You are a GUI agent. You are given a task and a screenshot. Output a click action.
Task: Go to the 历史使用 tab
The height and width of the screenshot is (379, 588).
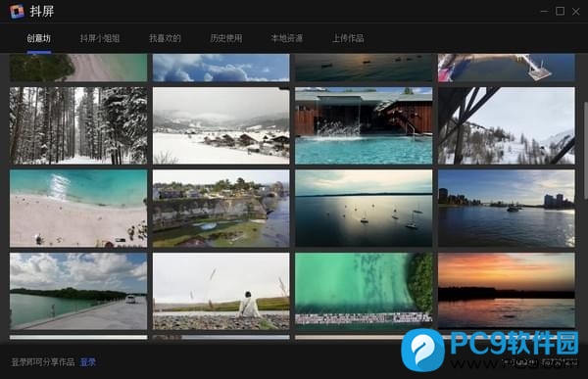(226, 38)
